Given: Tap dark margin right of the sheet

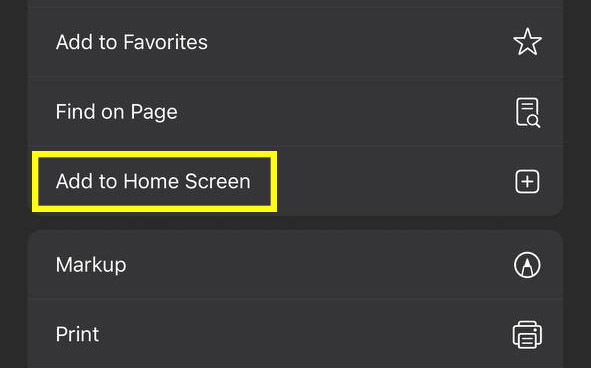Looking at the screenshot, I should click(577, 184).
